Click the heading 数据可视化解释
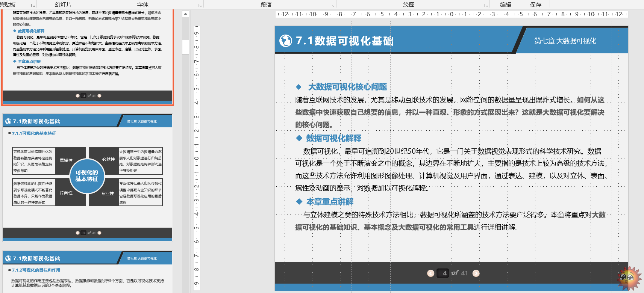 pyautogui.click(x=333, y=138)
